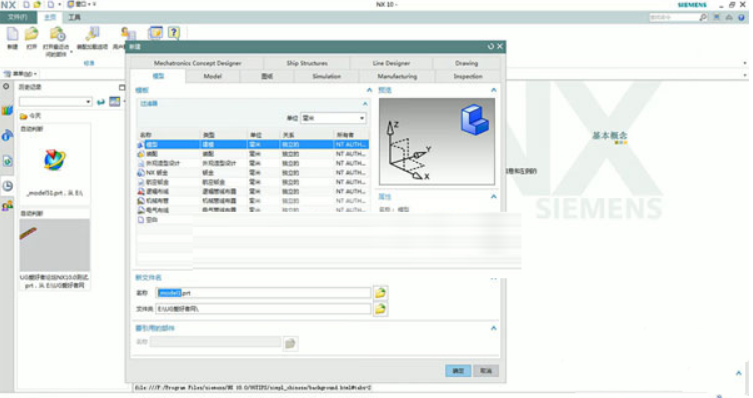Click the model1.prt name input field

pos(263,293)
